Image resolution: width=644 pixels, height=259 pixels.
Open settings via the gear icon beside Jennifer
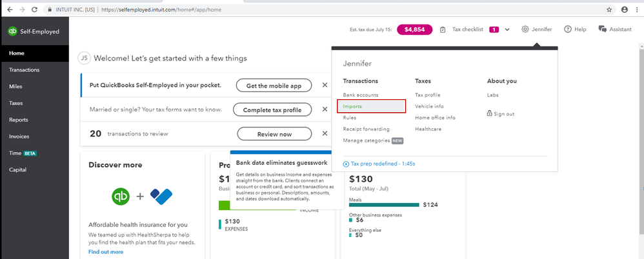click(x=525, y=30)
